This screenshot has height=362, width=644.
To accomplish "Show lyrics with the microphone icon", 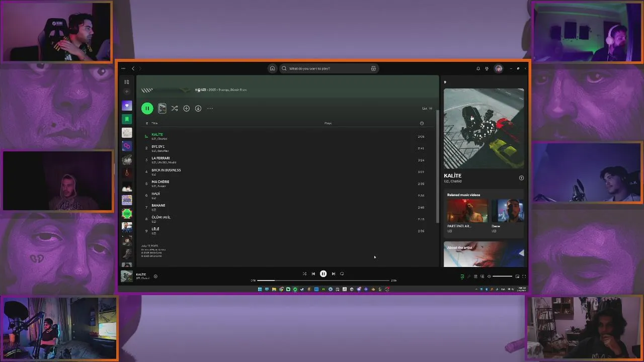I will pyautogui.click(x=469, y=277).
